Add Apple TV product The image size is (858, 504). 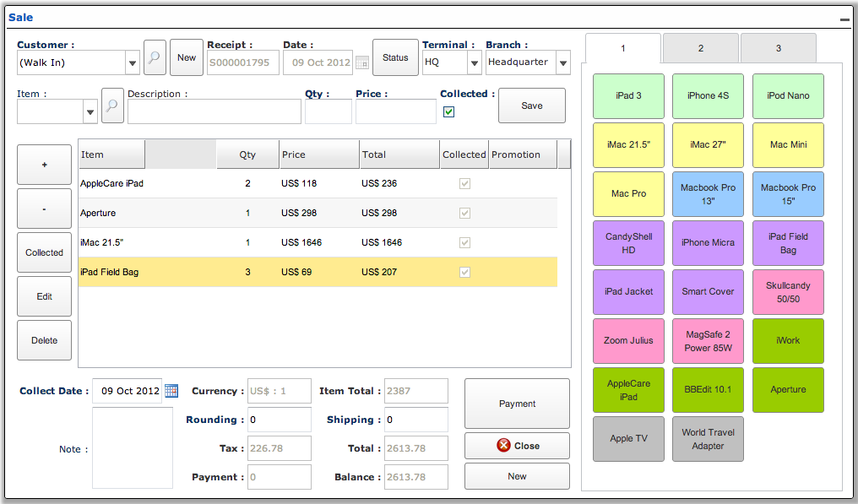(629, 438)
